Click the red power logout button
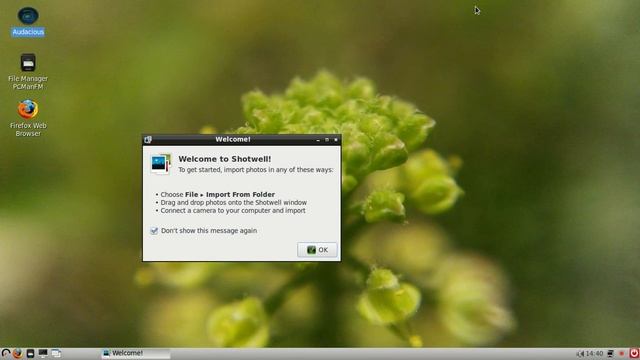The height and width of the screenshot is (360, 640). [634, 353]
